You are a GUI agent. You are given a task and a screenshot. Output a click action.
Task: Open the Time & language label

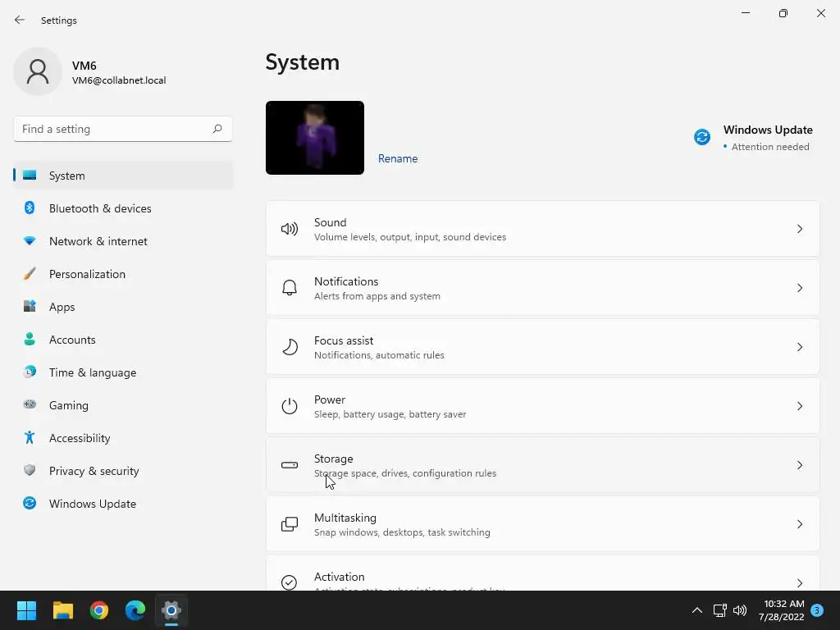pos(93,372)
